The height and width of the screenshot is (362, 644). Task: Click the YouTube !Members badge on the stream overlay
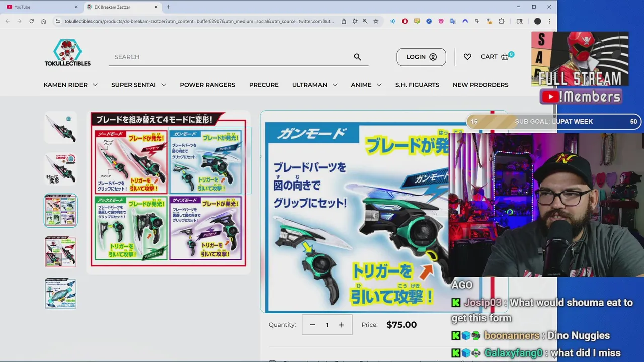click(x=581, y=97)
